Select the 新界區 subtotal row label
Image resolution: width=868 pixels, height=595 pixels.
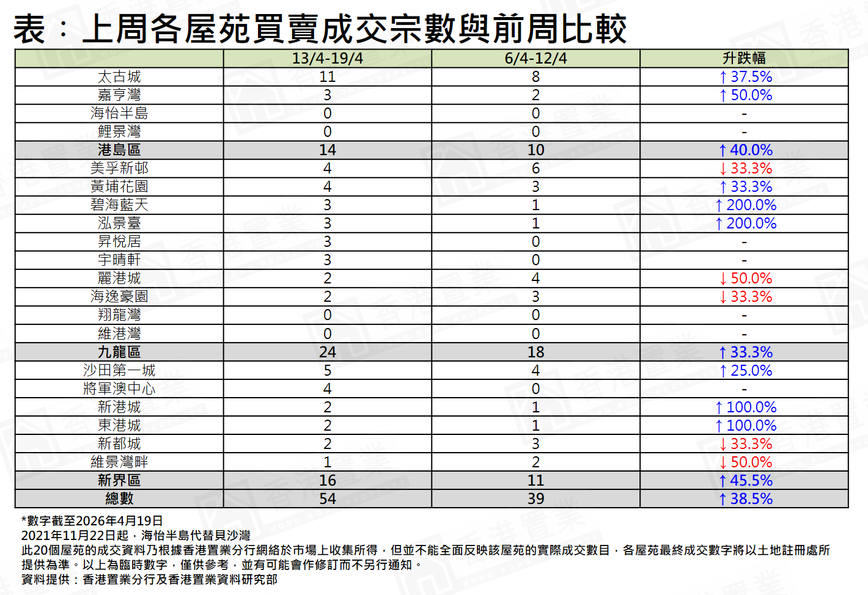(119, 481)
